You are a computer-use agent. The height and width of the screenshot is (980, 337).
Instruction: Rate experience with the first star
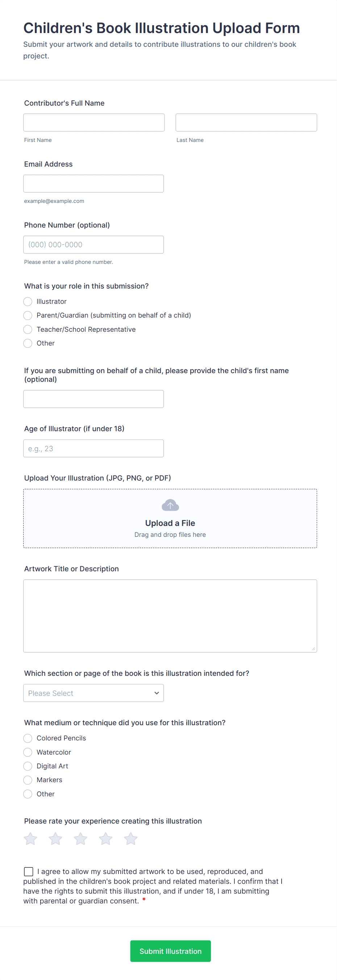[x=30, y=838]
